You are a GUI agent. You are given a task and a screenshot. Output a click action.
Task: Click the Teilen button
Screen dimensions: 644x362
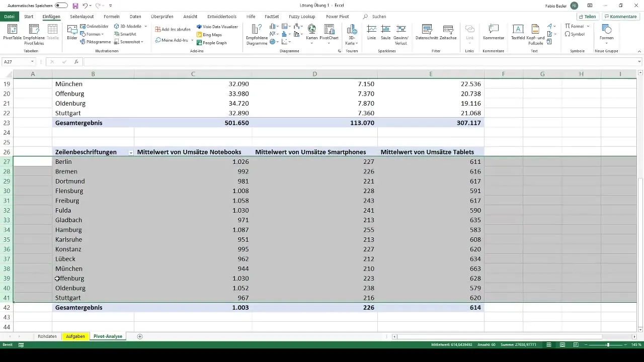[x=587, y=17]
